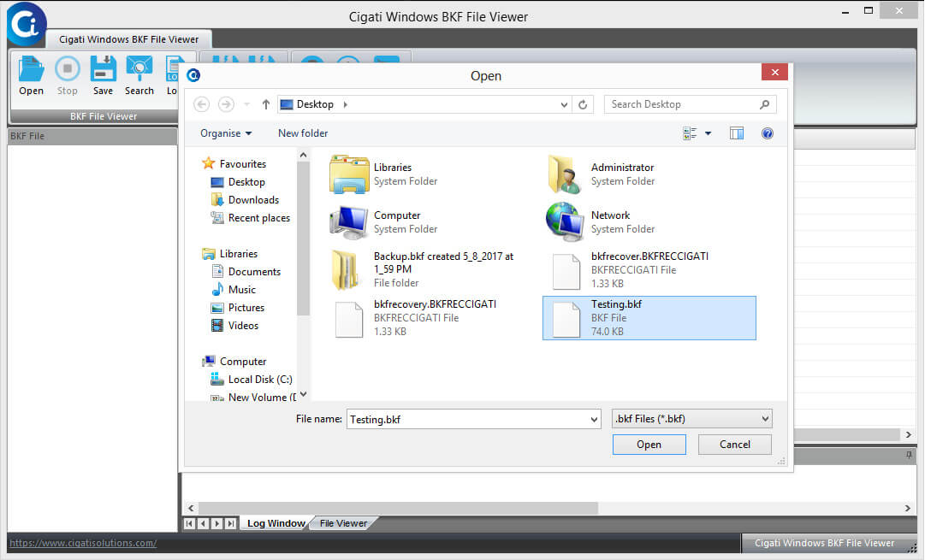
Task: Click the Search toolbar icon
Action: [x=139, y=75]
